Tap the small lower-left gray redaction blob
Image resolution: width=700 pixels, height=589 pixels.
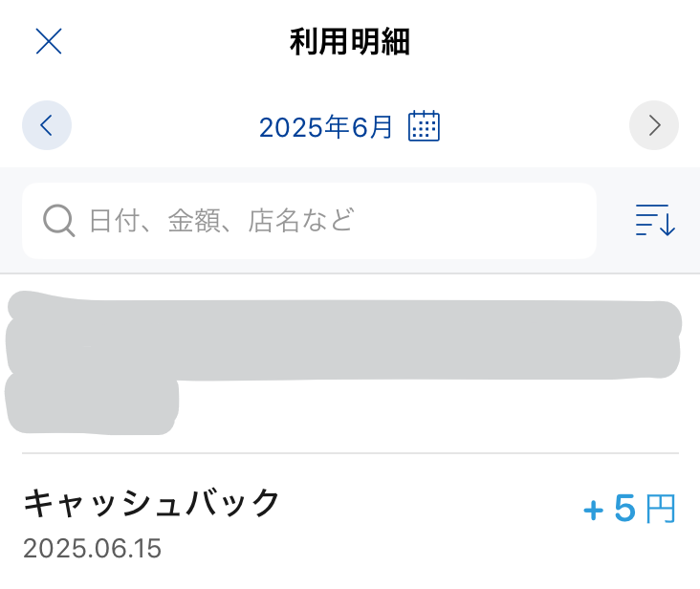pos(93,404)
